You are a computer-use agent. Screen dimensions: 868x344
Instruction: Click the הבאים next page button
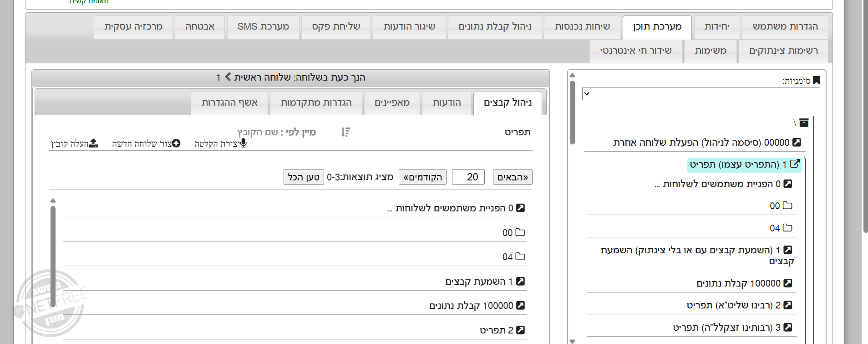pyautogui.click(x=512, y=177)
